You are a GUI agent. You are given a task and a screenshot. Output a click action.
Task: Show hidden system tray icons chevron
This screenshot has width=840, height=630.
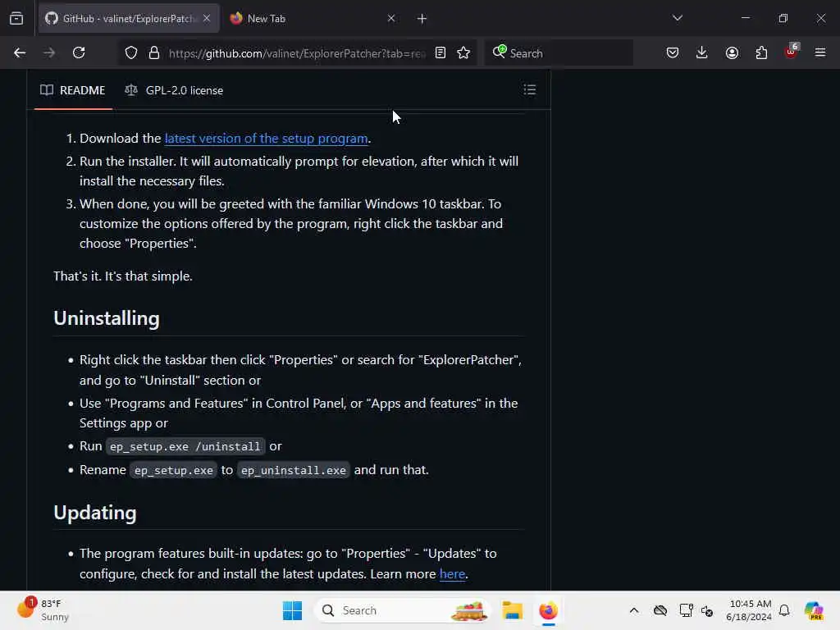tap(634, 610)
